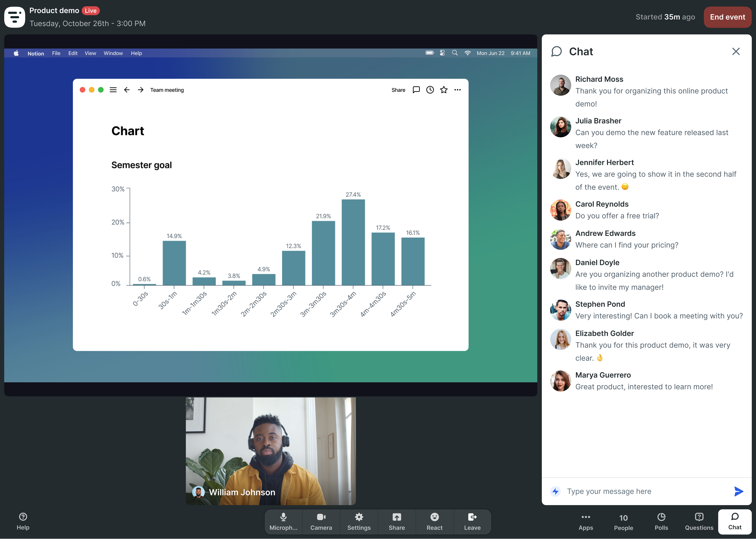Click William Johnson's video tile

pyautogui.click(x=271, y=451)
